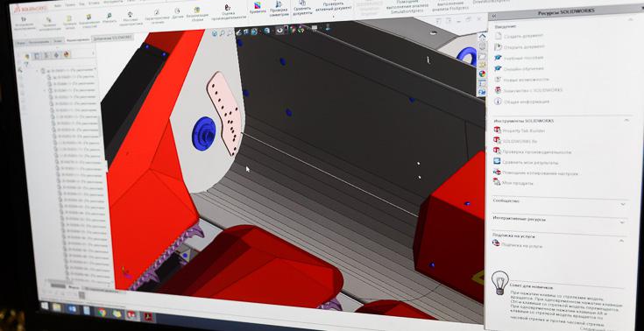The height and width of the screenshot is (331, 644).
Task: Toggle the Hide/Show Items eye icon
Action: [x=280, y=30]
